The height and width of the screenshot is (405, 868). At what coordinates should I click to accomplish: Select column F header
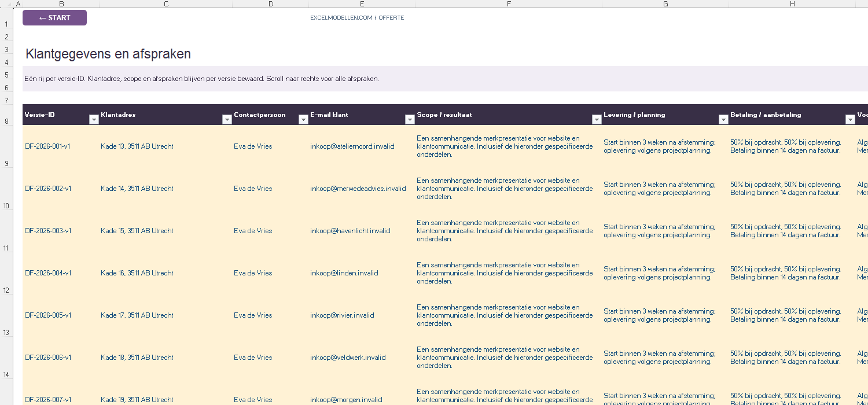click(x=509, y=4)
